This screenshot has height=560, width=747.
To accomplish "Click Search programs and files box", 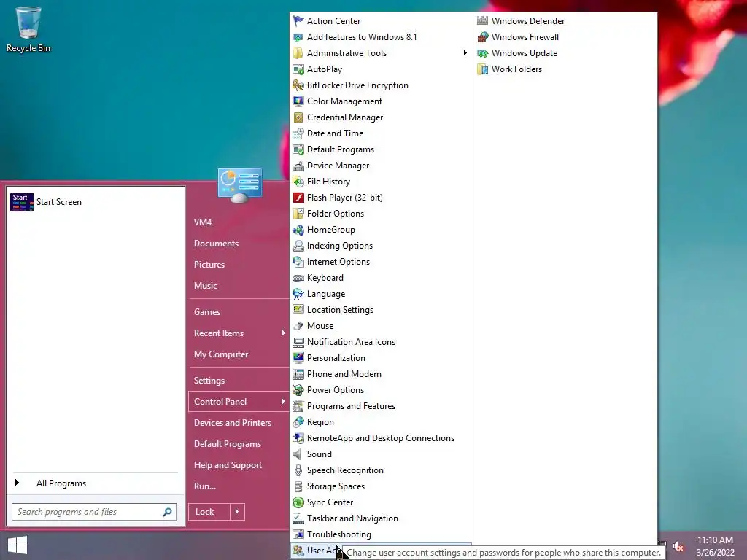I will click(94, 512).
